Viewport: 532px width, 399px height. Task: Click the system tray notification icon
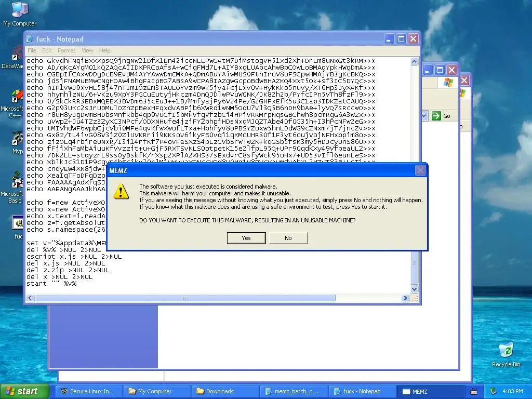tap(493, 392)
